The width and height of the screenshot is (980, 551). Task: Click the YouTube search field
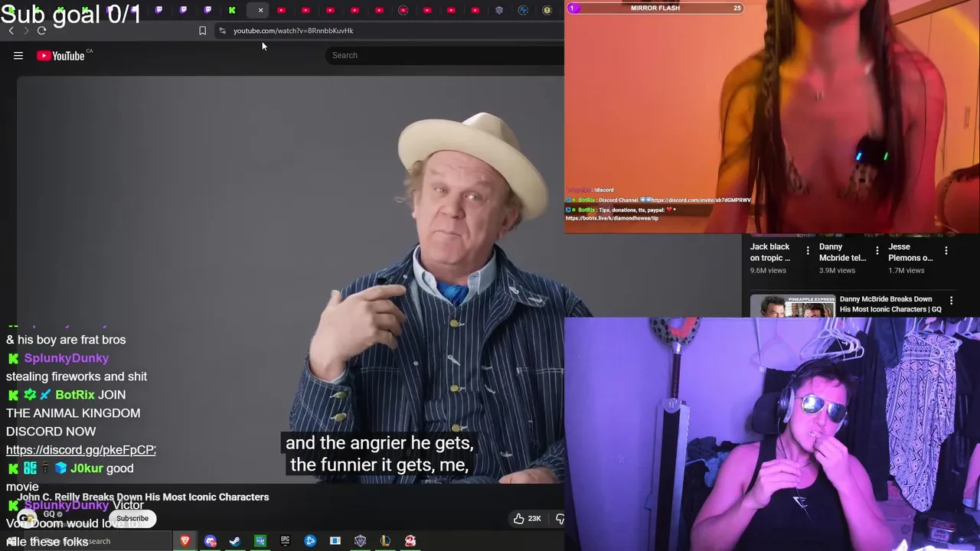point(444,55)
